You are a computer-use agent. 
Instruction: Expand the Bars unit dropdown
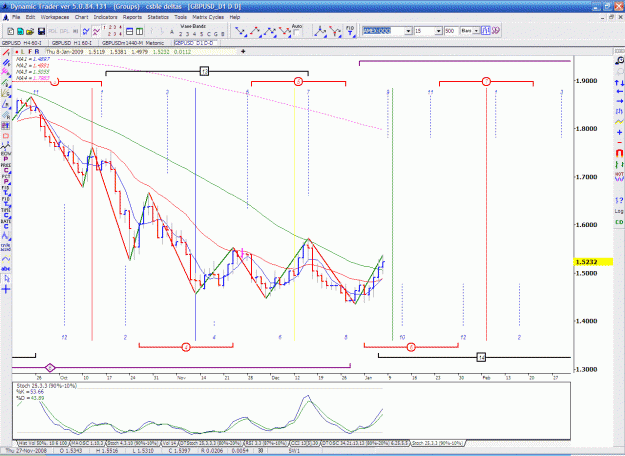476,31
